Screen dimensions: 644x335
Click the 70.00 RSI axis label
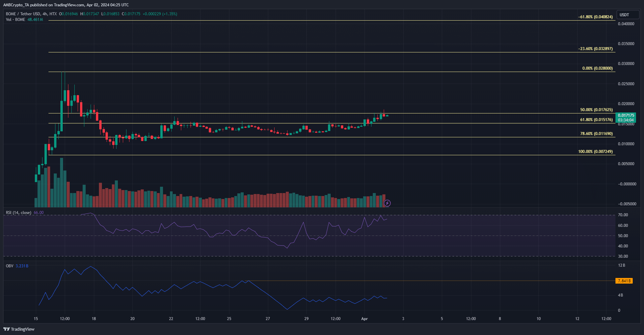(x=623, y=215)
